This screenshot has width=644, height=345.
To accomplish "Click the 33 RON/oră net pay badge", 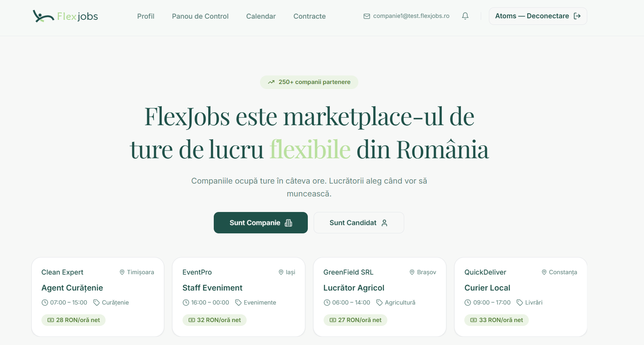I will pyautogui.click(x=497, y=320).
